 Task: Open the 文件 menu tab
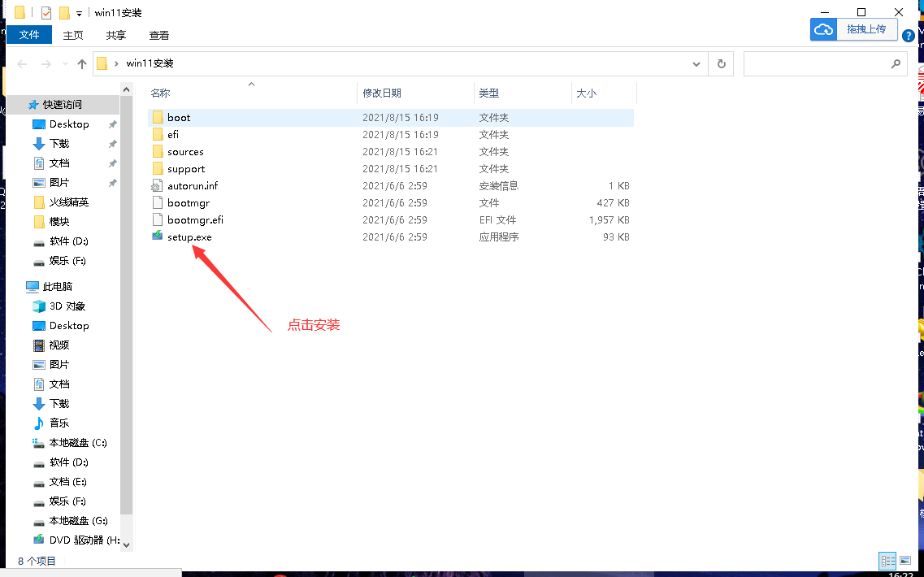pyautogui.click(x=29, y=35)
